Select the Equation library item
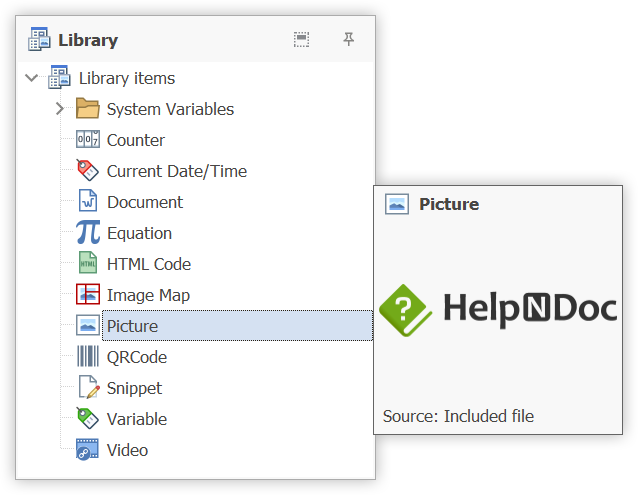This screenshot has width=638, height=495. click(x=139, y=233)
